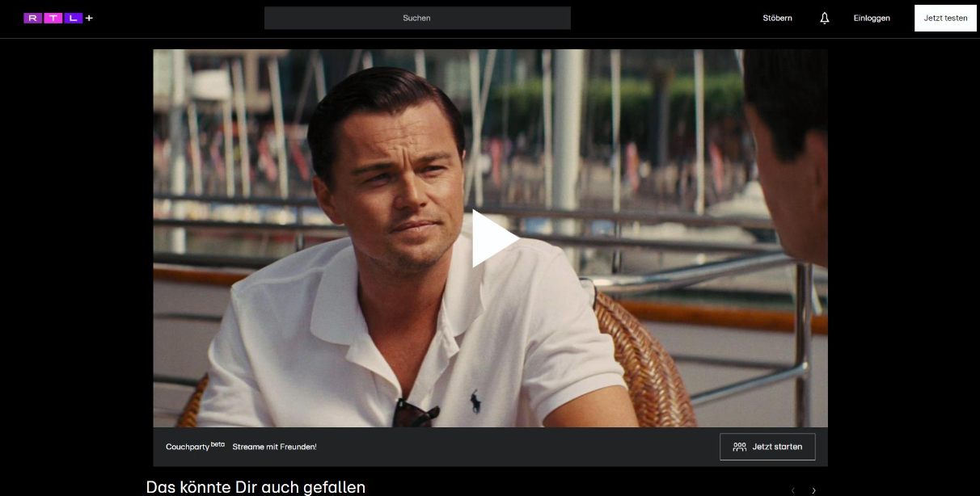Image resolution: width=980 pixels, height=496 pixels.
Task: Show next recommendations with the right arrow
Action: pos(813,490)
